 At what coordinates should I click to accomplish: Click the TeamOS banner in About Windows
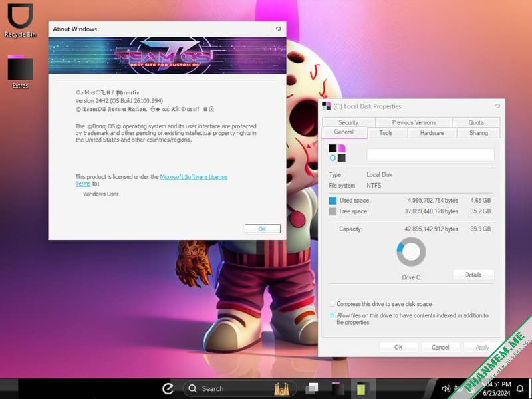click(x=168, y=56)
